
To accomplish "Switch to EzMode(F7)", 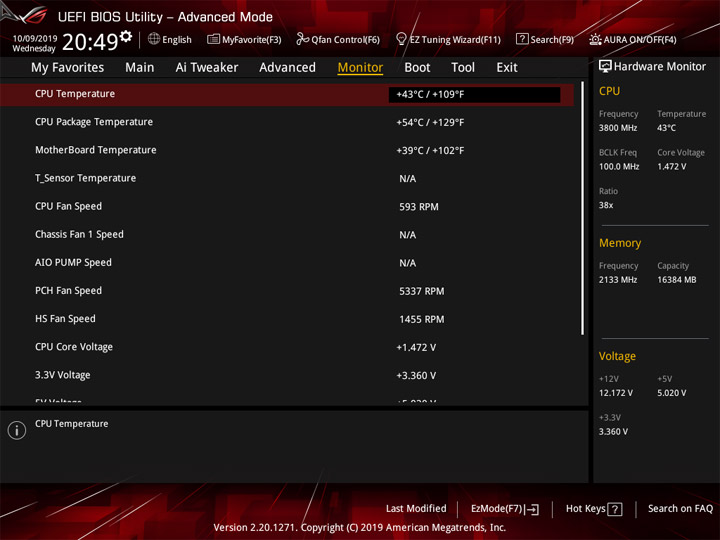I will click(x=497, y=509).
